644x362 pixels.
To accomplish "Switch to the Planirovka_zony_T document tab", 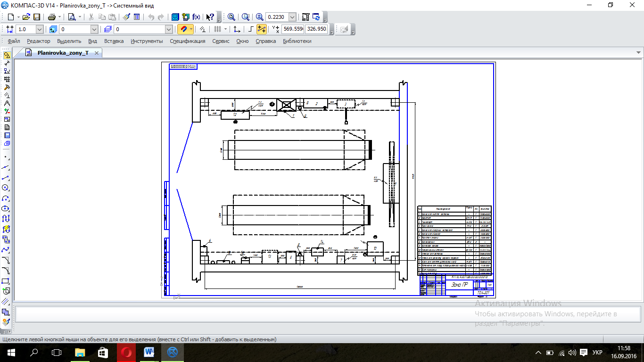I will (63, 53).
